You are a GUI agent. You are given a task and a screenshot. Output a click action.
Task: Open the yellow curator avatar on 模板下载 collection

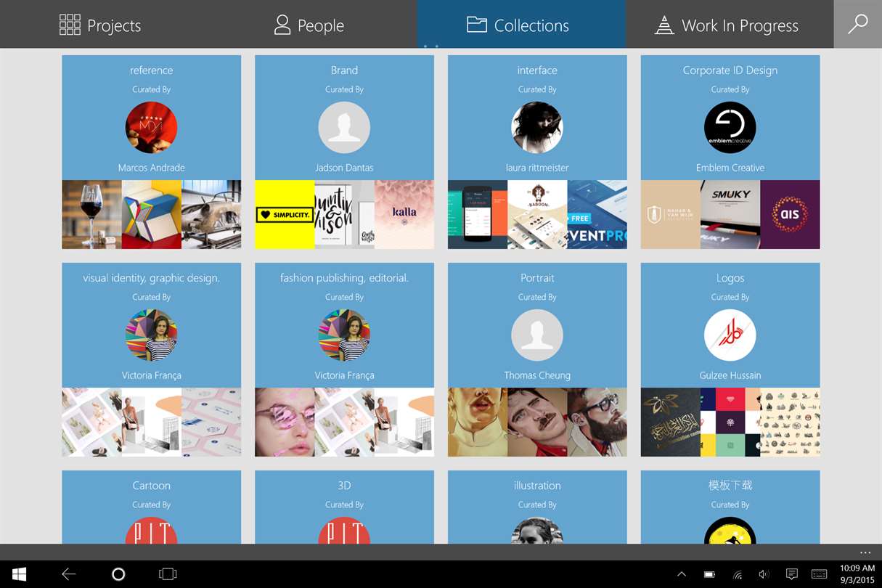[x=730, y=531]
